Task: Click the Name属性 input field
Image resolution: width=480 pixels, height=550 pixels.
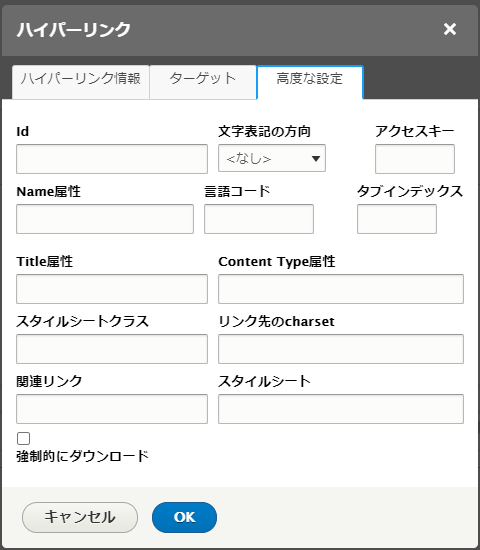Action: (105, 219)
